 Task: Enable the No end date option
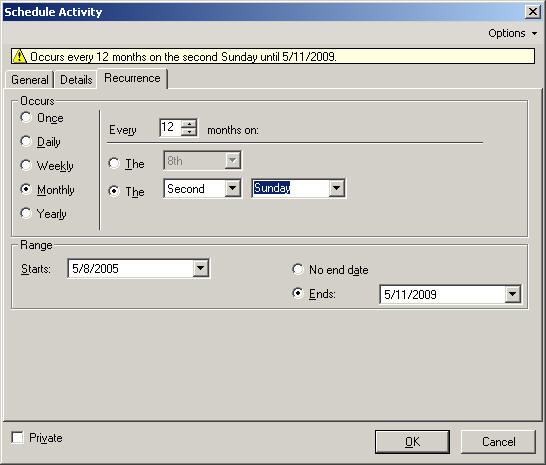coord(298,269)
